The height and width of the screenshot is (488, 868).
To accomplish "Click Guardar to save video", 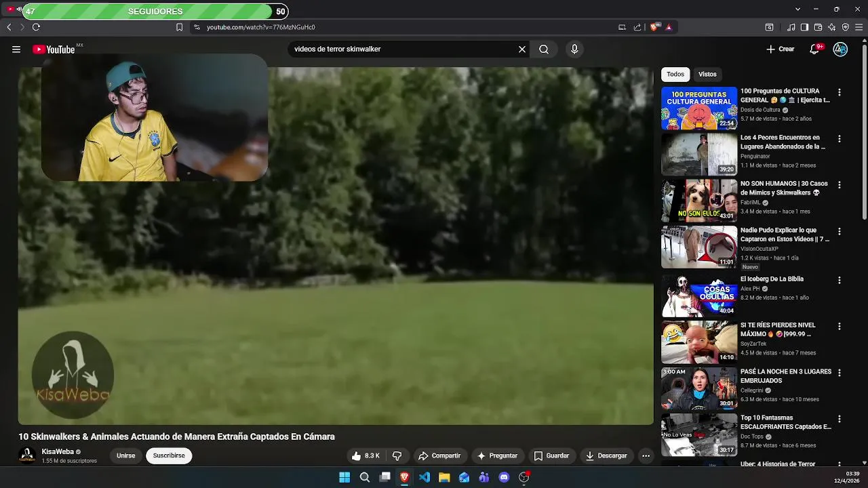I will (x=551, y=455).
